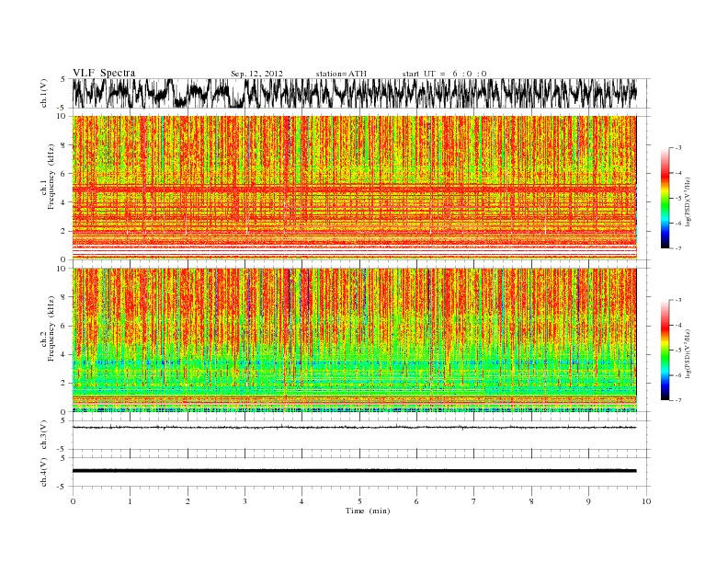Select the date text 'Sep. 12, 2012'
This screenshot has width=728, height=563.
pos(256,74)
